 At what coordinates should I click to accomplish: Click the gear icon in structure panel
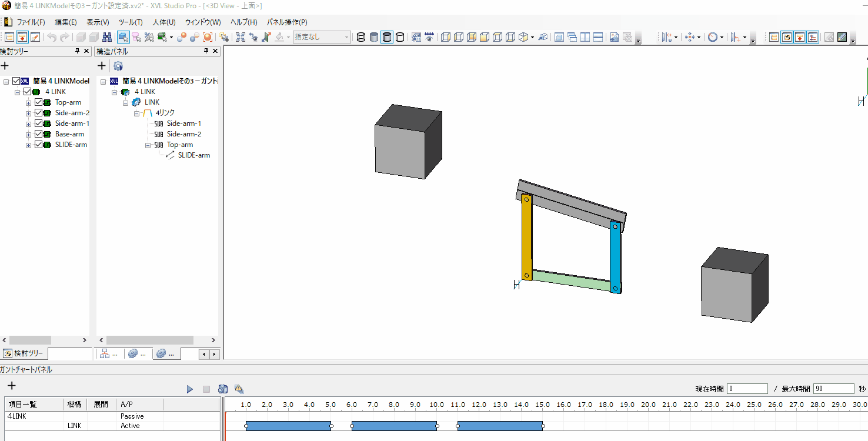pyautogui.click(x=118, y=66)
